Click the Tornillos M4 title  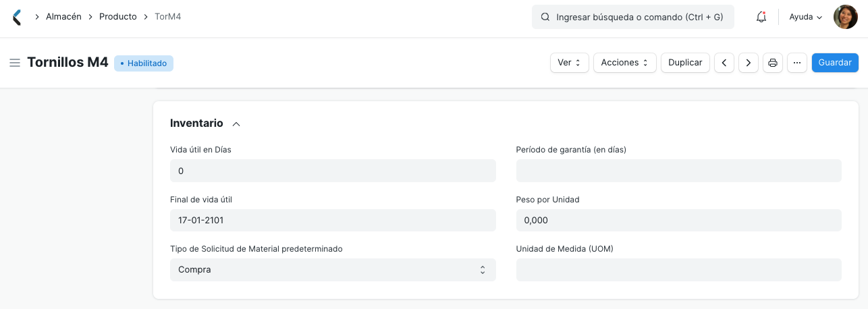[x=67, y=63]
